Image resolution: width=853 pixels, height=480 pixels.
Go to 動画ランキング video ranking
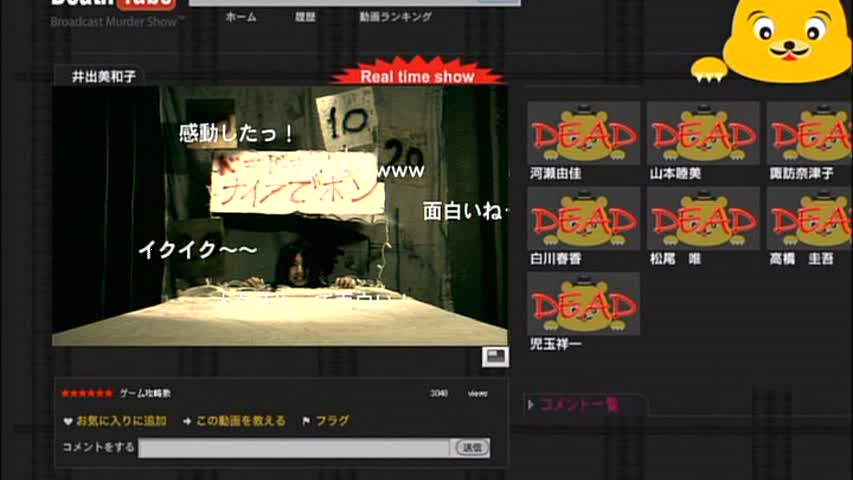pyautogui.click(x=395, y=17)
